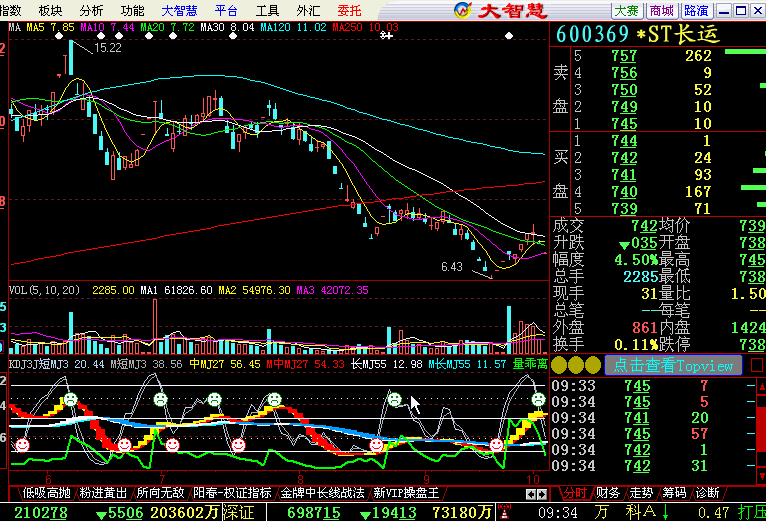Click the 大智慧 logo icon in title bar
Image resolution: width=766 pixels, height=522 pixels.
[x=463, y=10]
